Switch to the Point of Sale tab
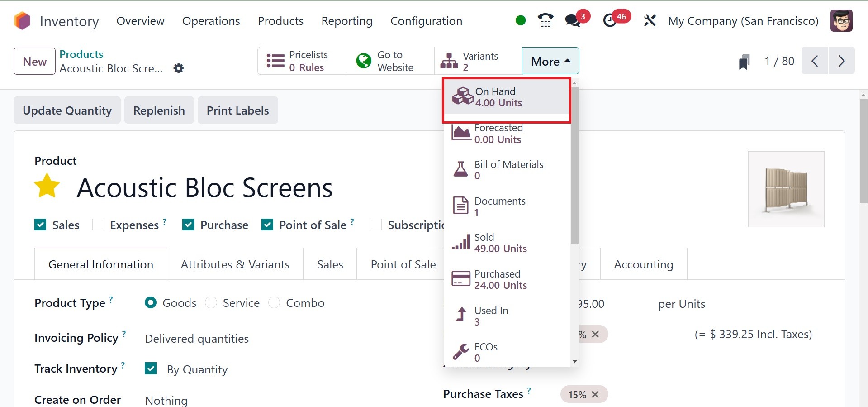 click(x=403, y=264)
